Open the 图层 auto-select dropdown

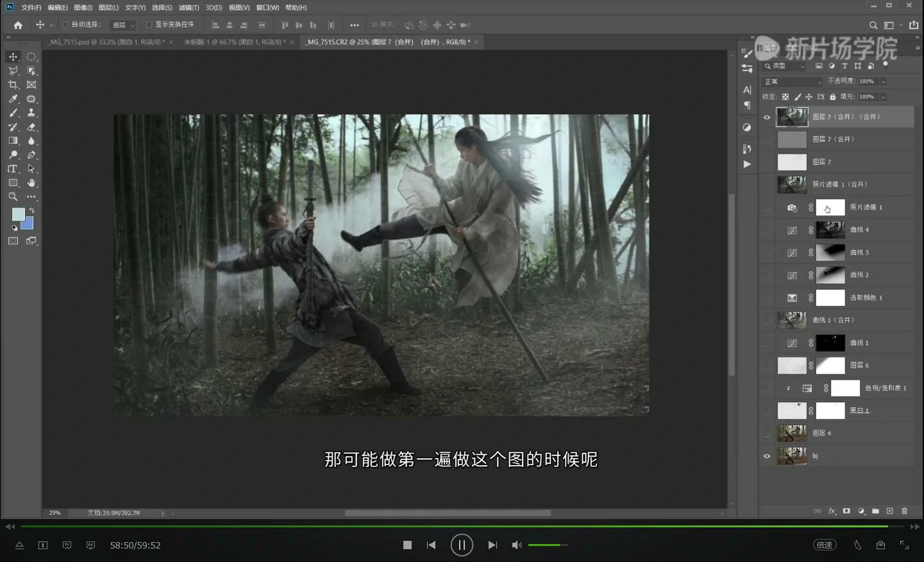pyautogui.click(x=123, y=25)
